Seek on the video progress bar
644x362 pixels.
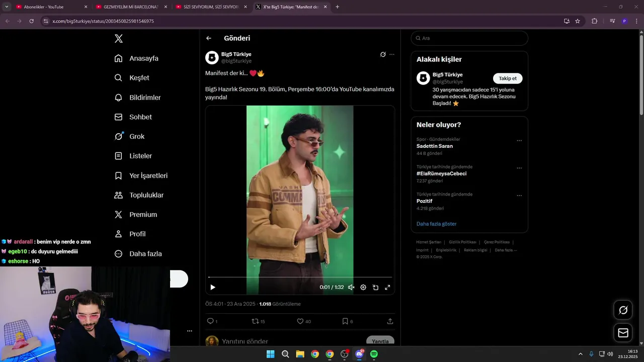(x=300, y=277)
